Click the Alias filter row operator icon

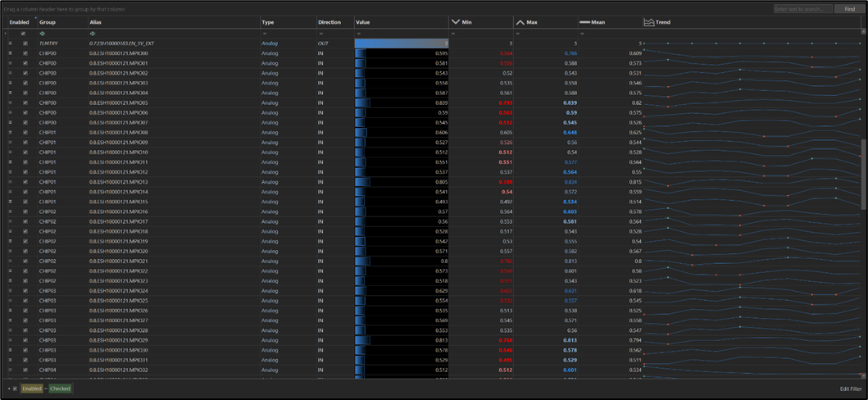pos(92,34)
